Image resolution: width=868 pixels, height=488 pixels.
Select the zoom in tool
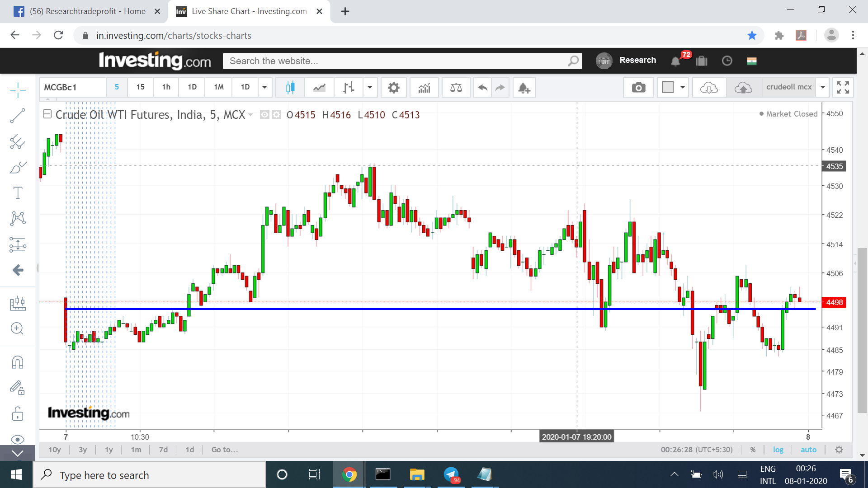point(18,328)
